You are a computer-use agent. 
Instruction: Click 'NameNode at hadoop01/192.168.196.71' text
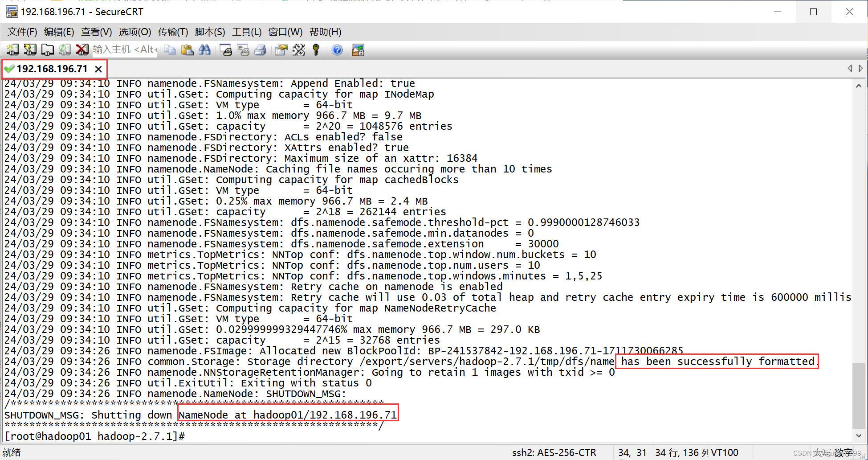(x=288, y=415)
